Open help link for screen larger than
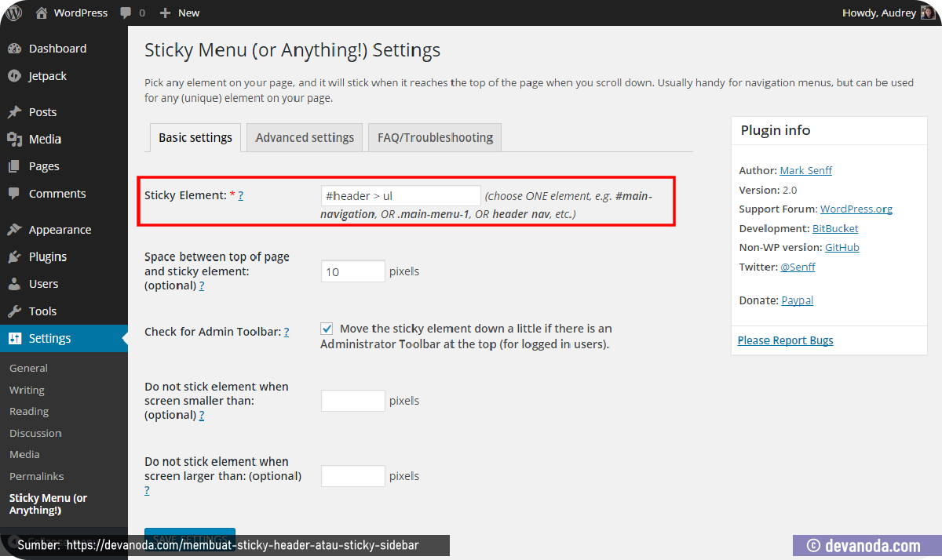 click(147, 490)
